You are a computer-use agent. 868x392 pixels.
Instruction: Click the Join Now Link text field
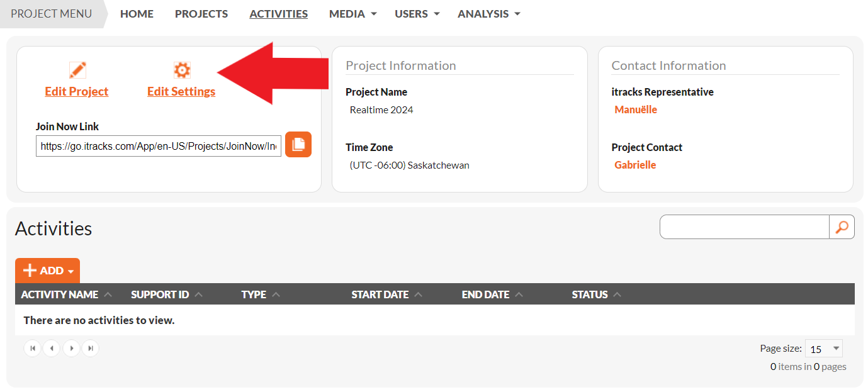(159, 146)
